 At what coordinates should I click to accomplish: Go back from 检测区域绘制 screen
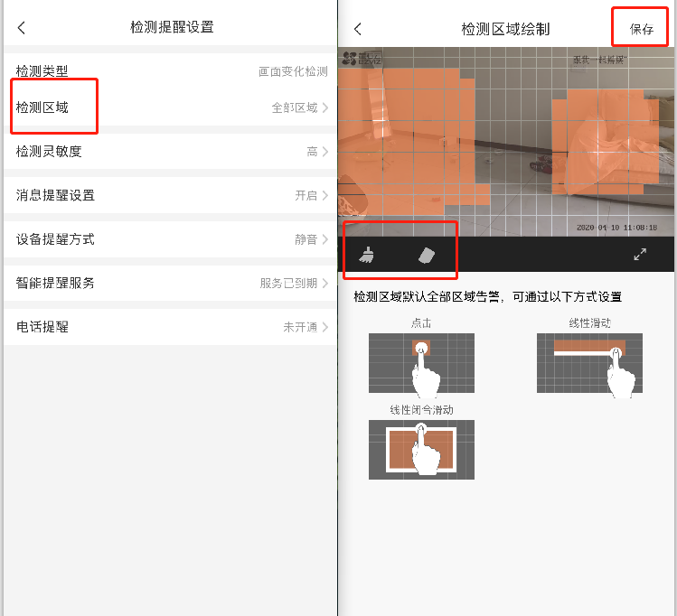(x=358, y=29)
